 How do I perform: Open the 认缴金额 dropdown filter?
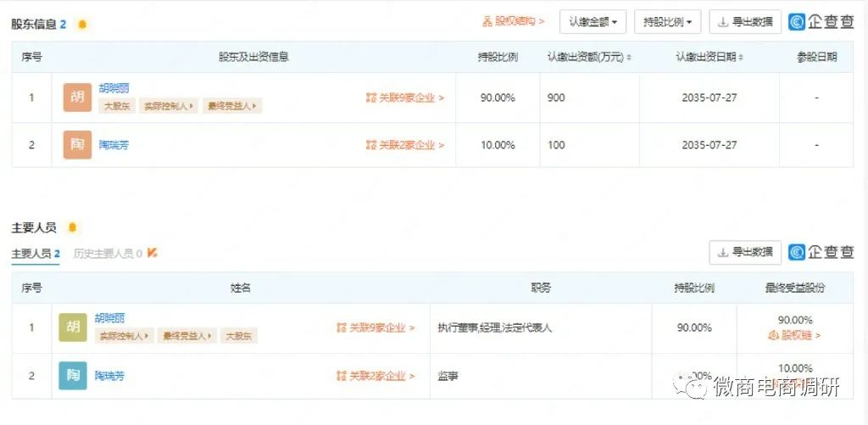593,21
